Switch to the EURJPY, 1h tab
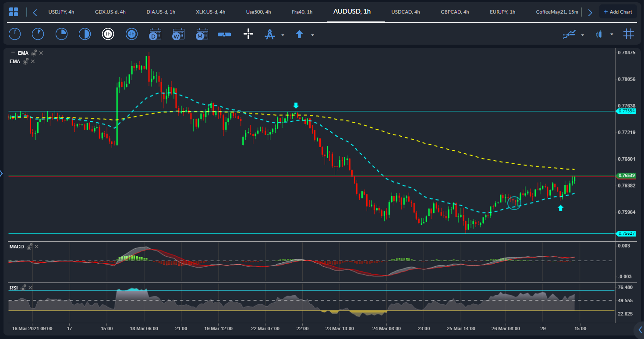 coord(502,12)
